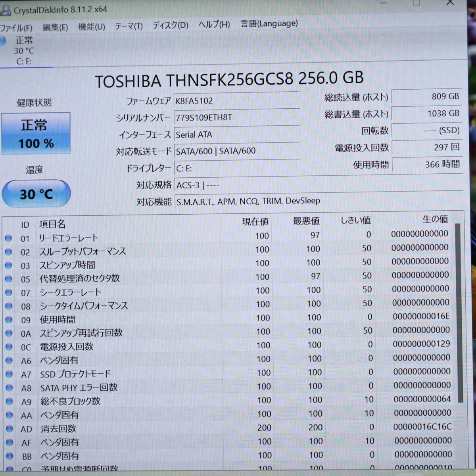The width and height of the screenshot is (476, 476).
Task: Select the リードエラーレート attribute name
Action: click(x=68, y=238)
